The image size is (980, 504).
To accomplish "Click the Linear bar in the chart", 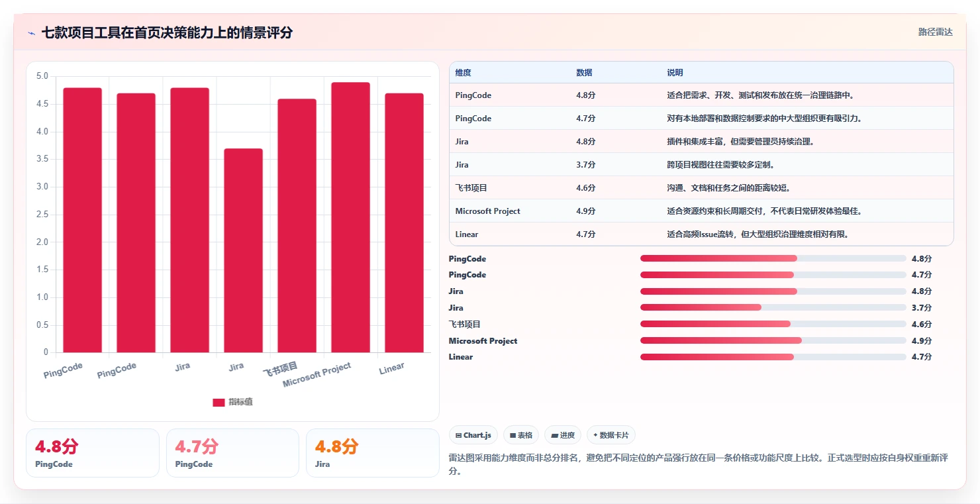I will point(404,223).
